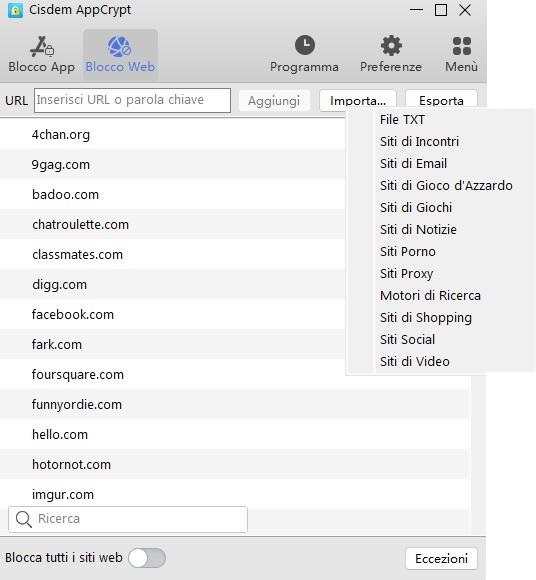Select Motori di Ricerca import option
This screenshot has width=536, height=580.
[x=430, y=296]
